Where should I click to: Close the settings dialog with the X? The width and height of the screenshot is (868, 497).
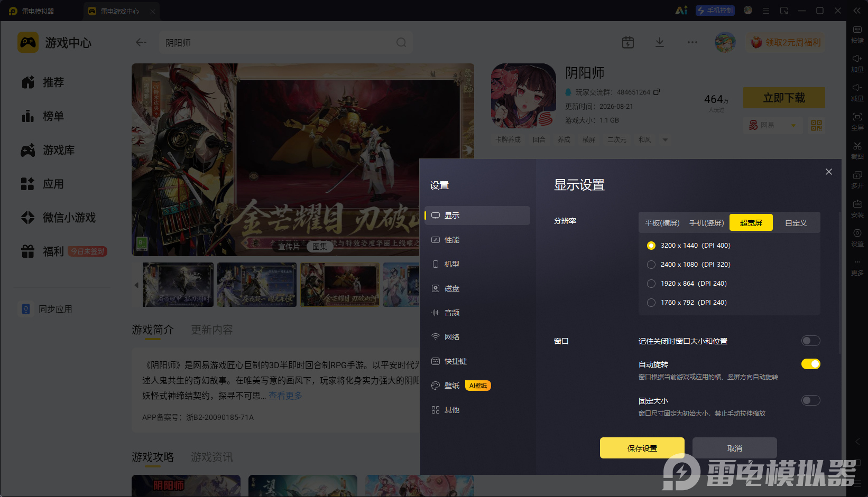(x=829, y=172)
